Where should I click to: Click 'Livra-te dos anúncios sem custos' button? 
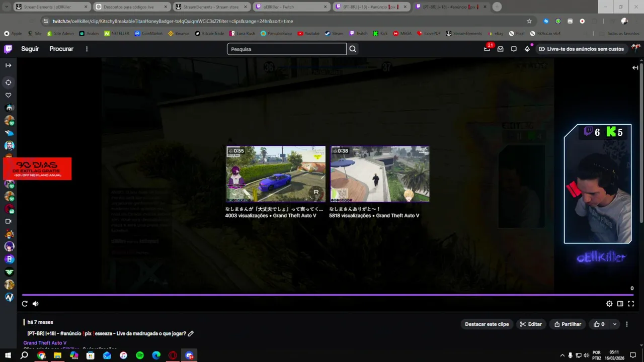[x=581, y=49]
